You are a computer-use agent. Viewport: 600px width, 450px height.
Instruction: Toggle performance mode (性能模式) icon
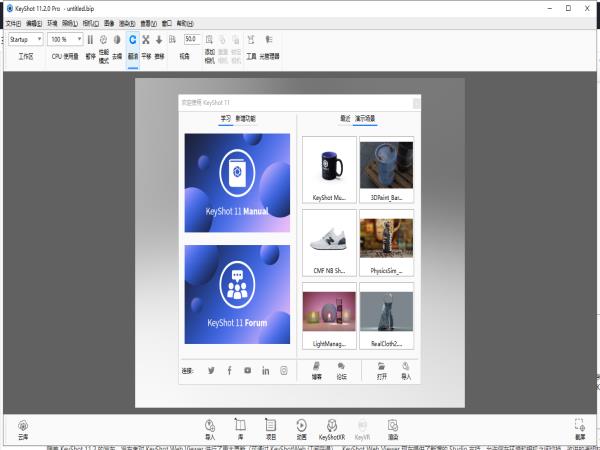tap(103, 40)
